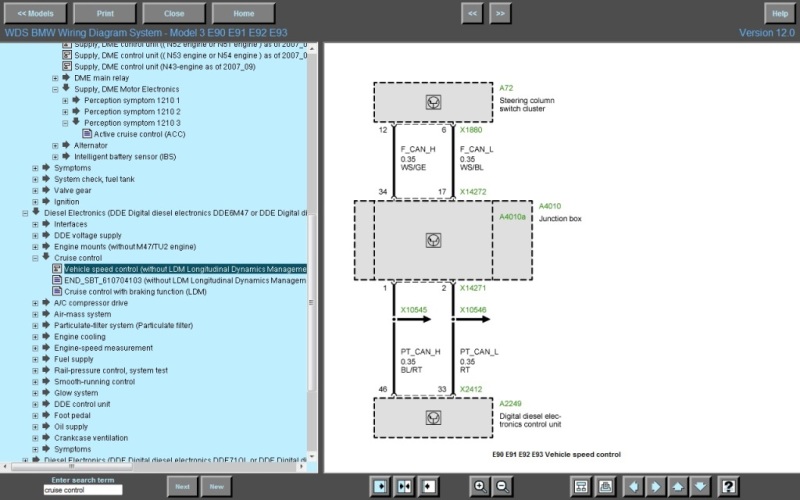Click the left arrow pan icon

tap(633, 486)
